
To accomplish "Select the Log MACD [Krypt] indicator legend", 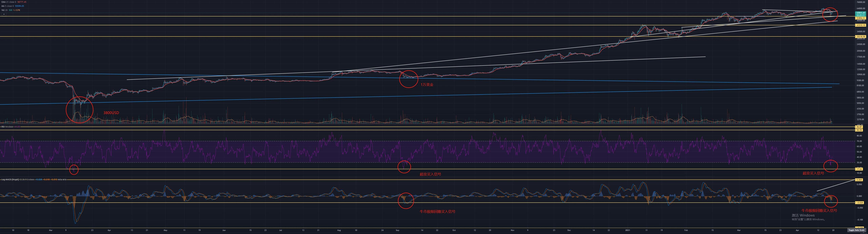I will [x=34, y=179].
